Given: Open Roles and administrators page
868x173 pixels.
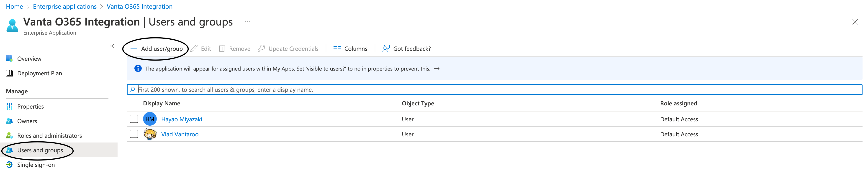Looking at the screenshot, I should pos(49,136).
